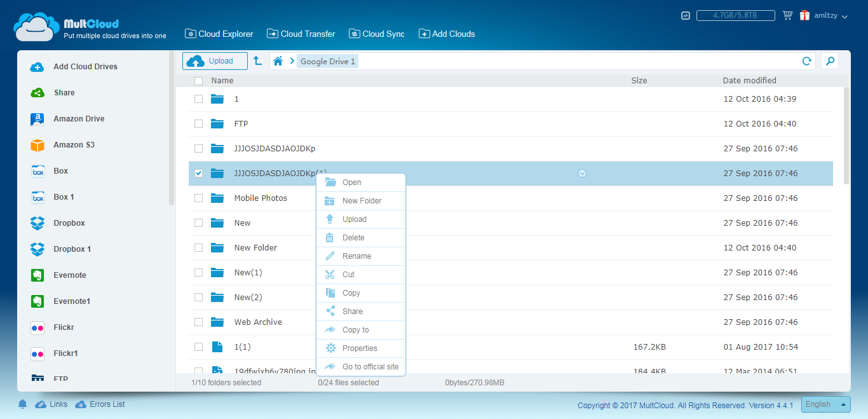
Task: Select the Amazon S3 drive icon
Action: coord(37,145)
